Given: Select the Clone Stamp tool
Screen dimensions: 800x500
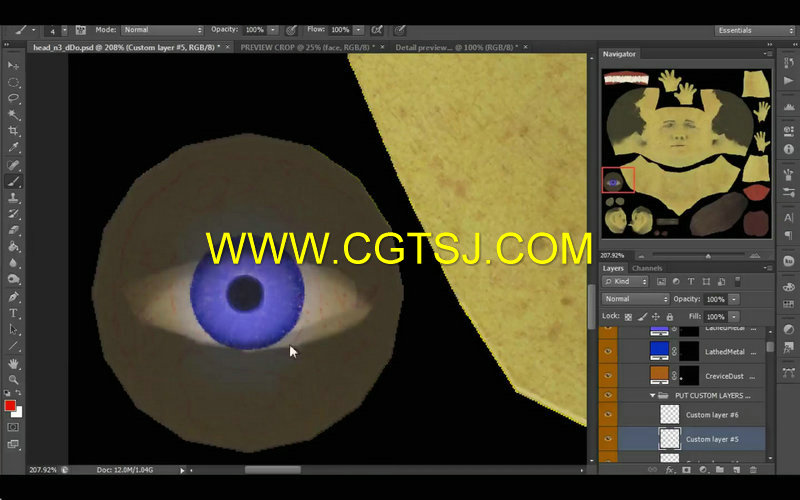Looking at the screenshot, I should [13, 198].
